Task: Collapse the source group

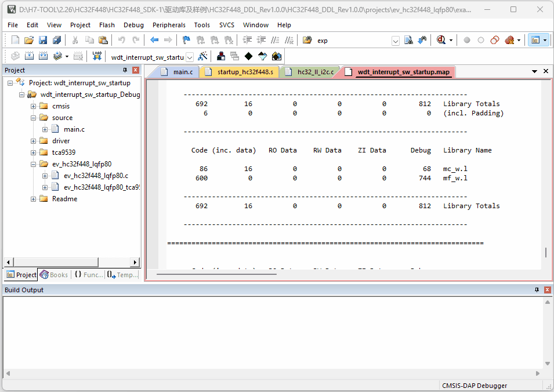Action: 33,118
